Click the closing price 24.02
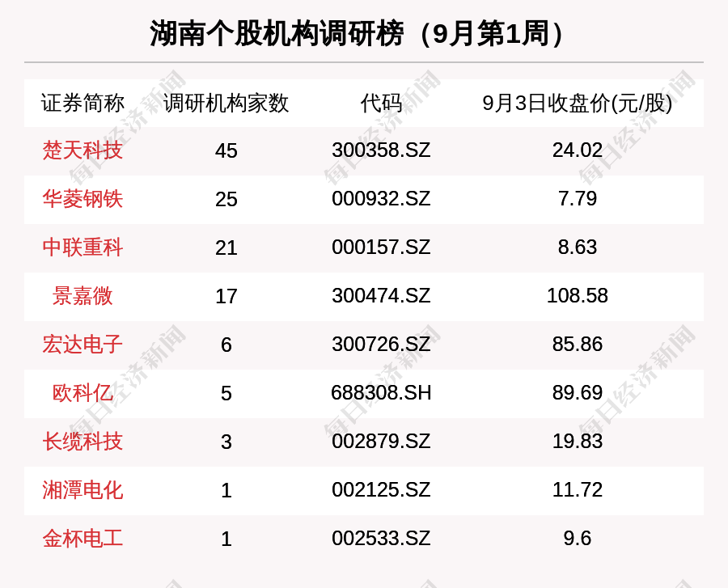Screen dimensions: 728x588 (x=577, y=150)
